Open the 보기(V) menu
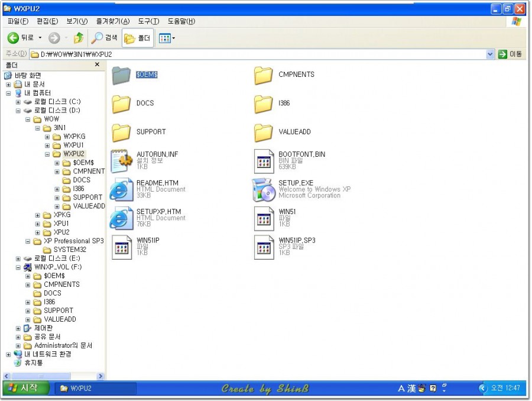 pos(77,21)
